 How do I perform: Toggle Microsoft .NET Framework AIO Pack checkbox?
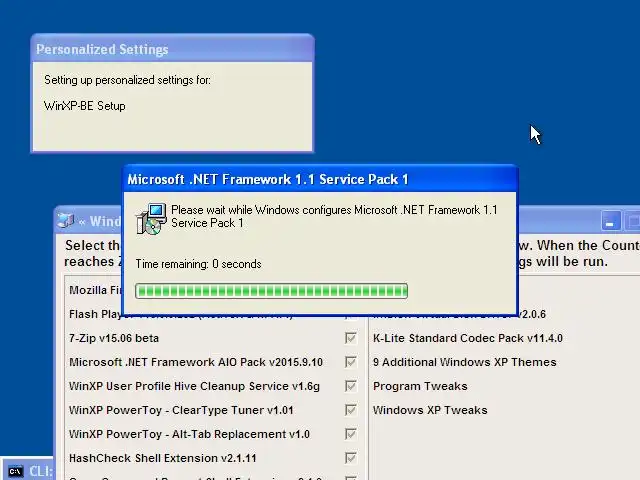[x=351, y=362]
